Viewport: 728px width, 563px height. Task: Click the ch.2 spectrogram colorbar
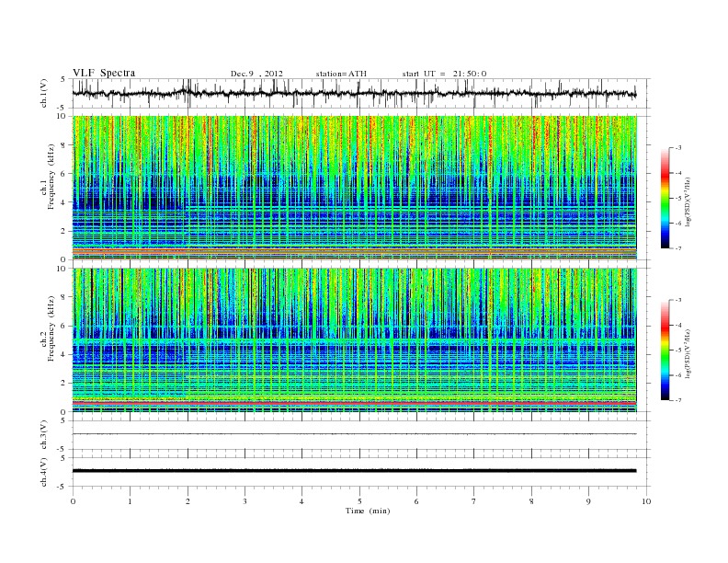(x=665, y=350)
